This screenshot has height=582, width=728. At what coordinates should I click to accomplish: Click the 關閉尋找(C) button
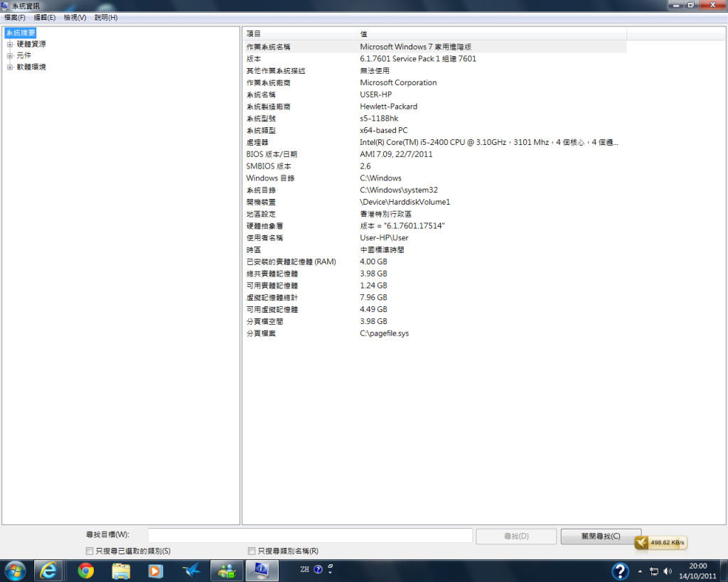click(x=601, y=536)
